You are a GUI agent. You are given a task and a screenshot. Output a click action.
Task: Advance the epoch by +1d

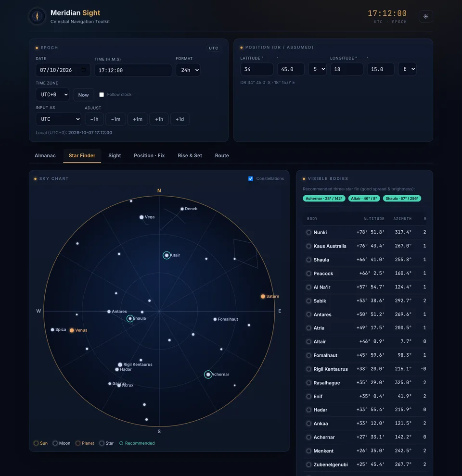click(x=180, y=119)
